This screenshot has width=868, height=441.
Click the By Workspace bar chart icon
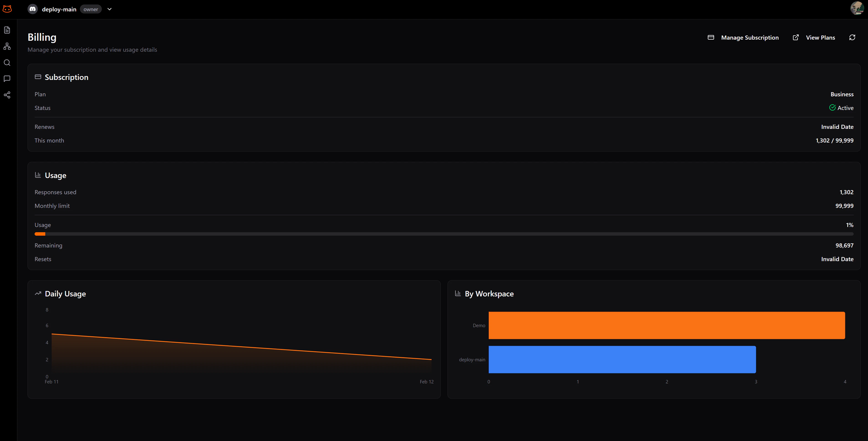[458, 293]
